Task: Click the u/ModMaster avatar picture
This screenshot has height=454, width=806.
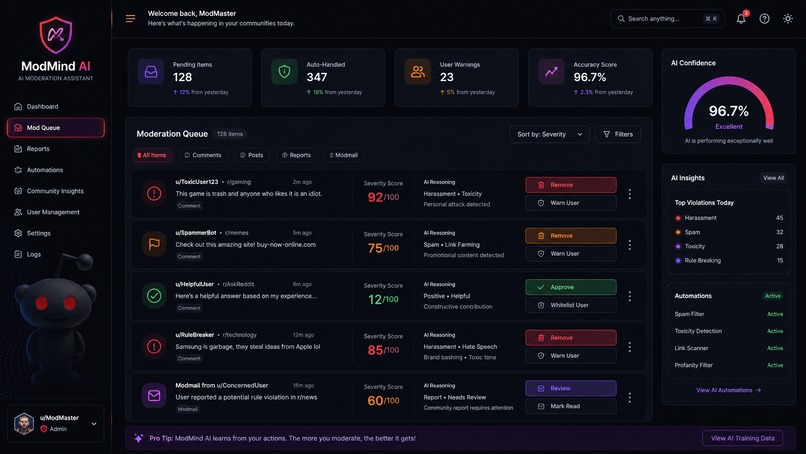Action: pos(24,423)
